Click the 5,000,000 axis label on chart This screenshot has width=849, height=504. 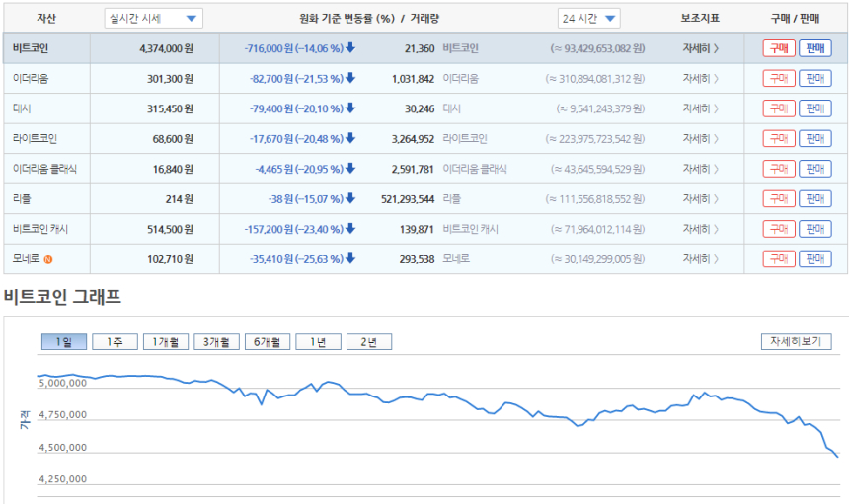63,383
